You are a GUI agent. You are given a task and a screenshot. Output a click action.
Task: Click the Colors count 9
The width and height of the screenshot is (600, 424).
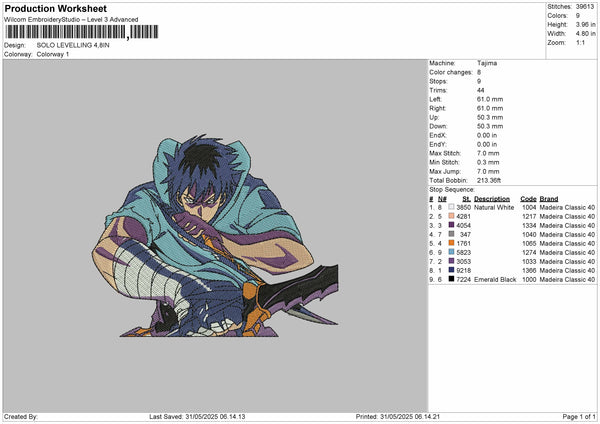(x=578, y=16)
